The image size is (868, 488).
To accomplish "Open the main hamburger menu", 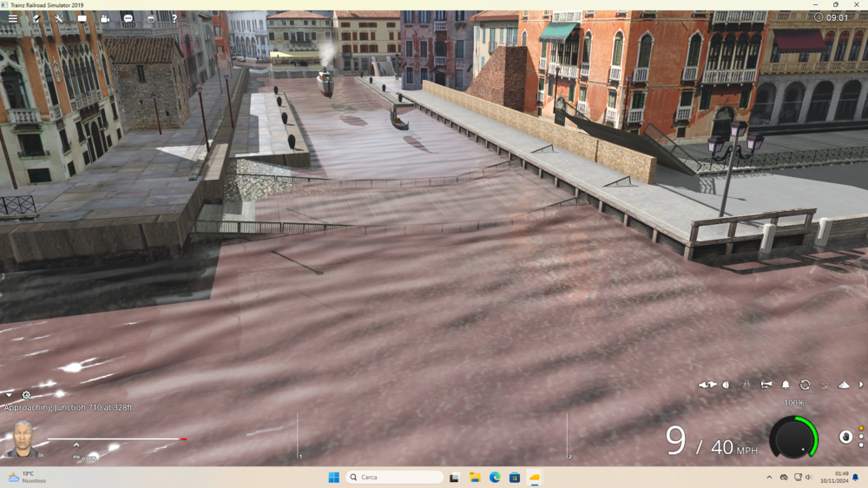I will [12, 18].
